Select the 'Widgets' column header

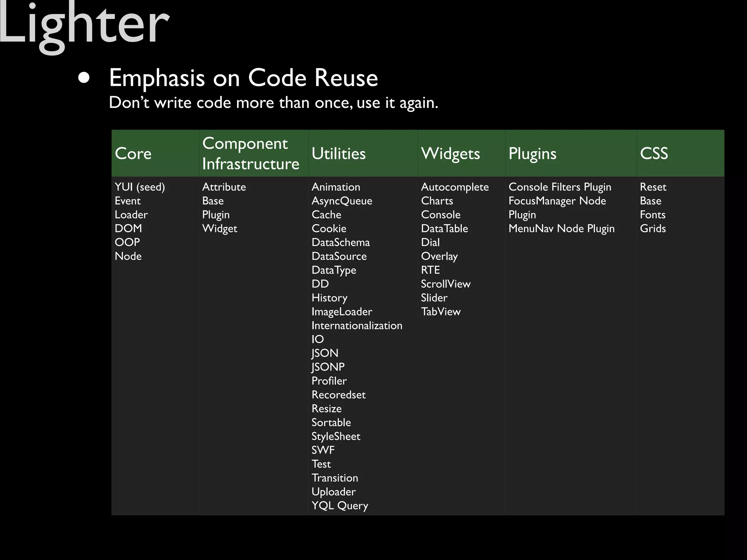462,153
